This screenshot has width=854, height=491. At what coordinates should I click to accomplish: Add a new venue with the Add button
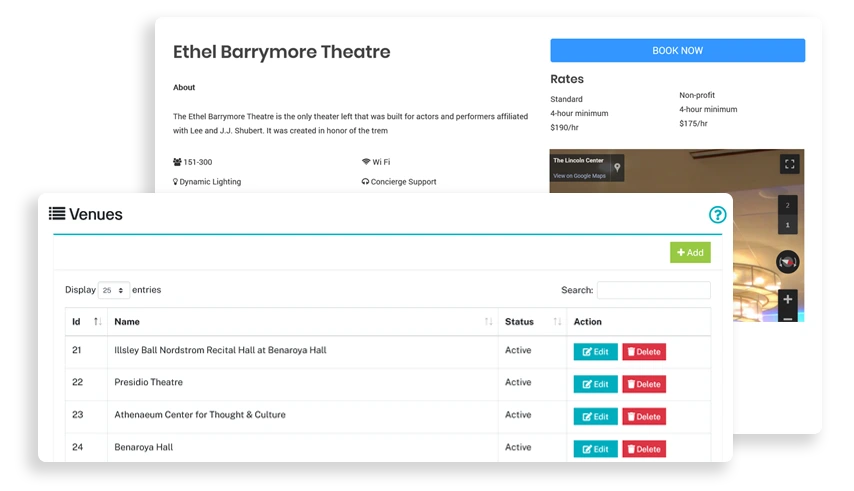point(690,253)
